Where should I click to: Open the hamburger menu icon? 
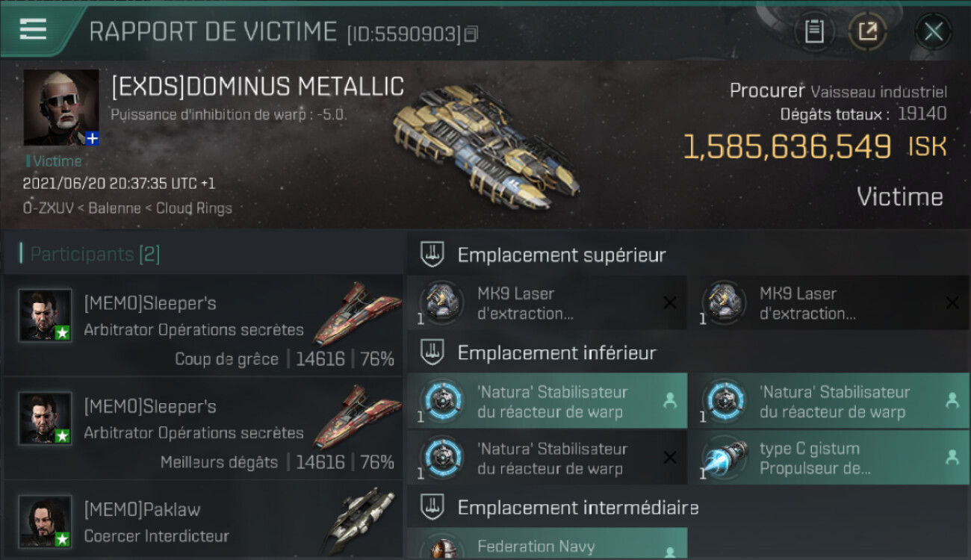point(33,29)
